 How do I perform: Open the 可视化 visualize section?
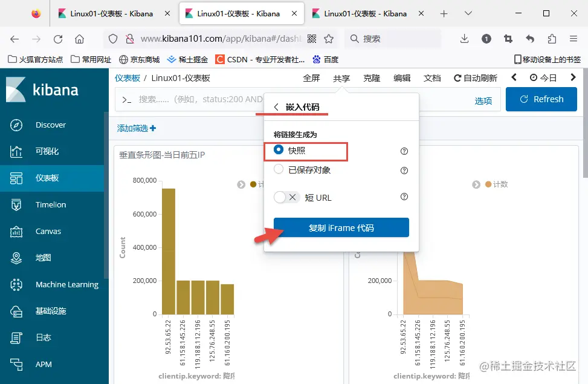click(47, 151)
